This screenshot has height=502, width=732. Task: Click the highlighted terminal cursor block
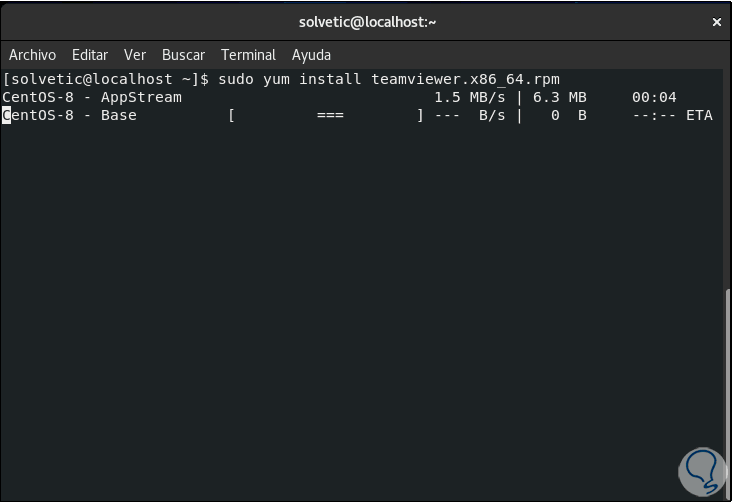[6, 115]
